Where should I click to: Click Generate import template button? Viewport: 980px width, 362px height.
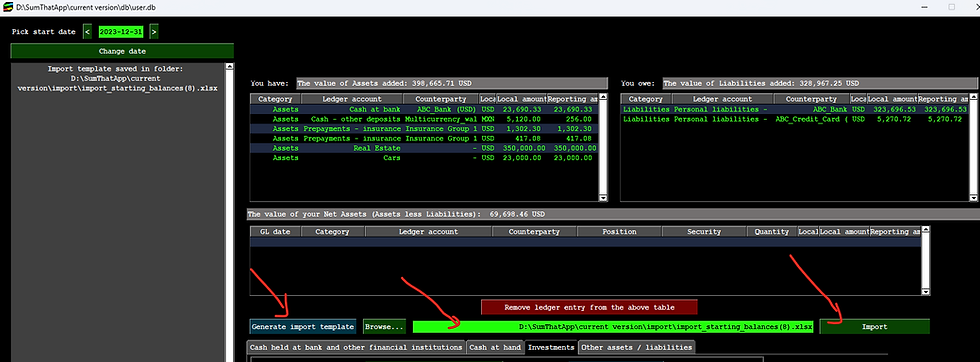tap(302, 326)
